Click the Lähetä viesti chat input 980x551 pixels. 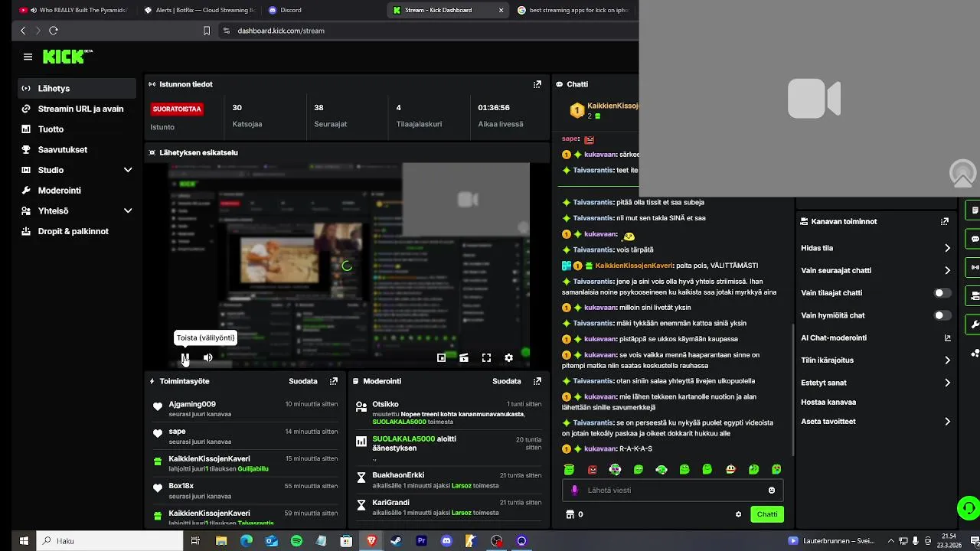pyautogui.click(x=674, y=490)
